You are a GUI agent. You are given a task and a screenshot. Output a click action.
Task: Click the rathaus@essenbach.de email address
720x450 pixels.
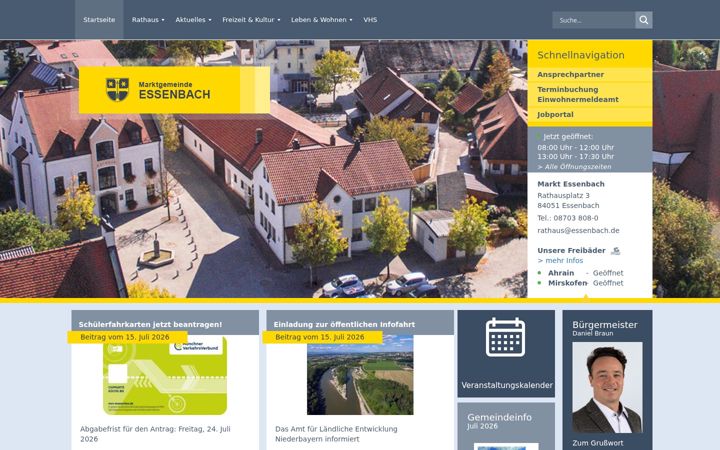[578, 231]
